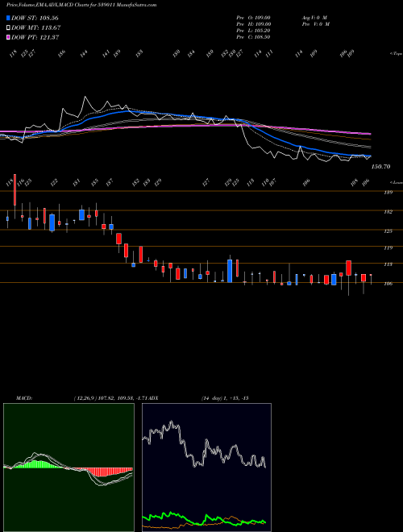
Task: Click the blue DOW ST legend swatch
Action: tap(8, 18)
